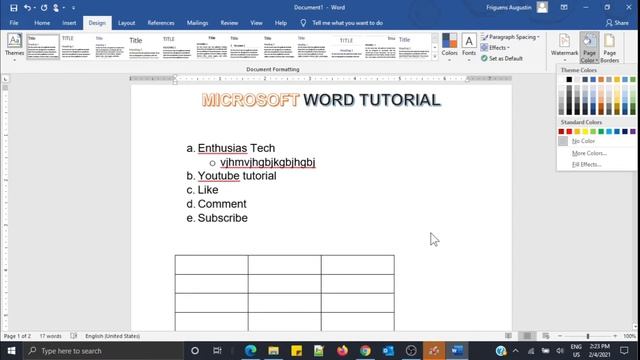The image size is (640, 360).
Task: Click the proofing errors icon in status bar
Action: pyautogui.click(x=74, y=336)
